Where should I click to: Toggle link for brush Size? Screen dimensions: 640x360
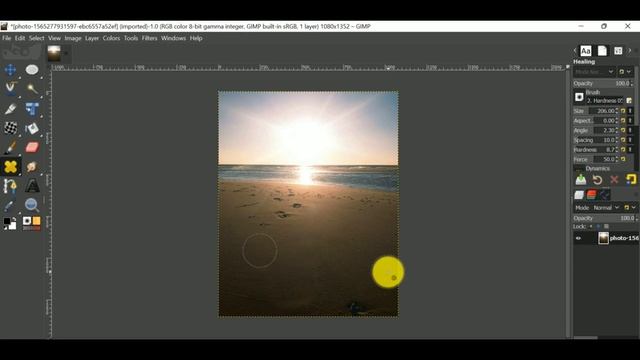(x=630, y=111)
